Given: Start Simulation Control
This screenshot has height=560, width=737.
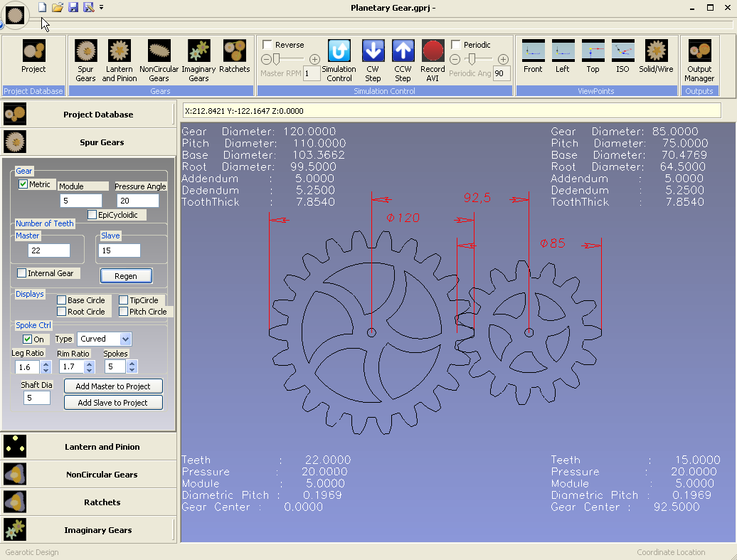Looking at the screenshot, I should click(x=339, y=60).
